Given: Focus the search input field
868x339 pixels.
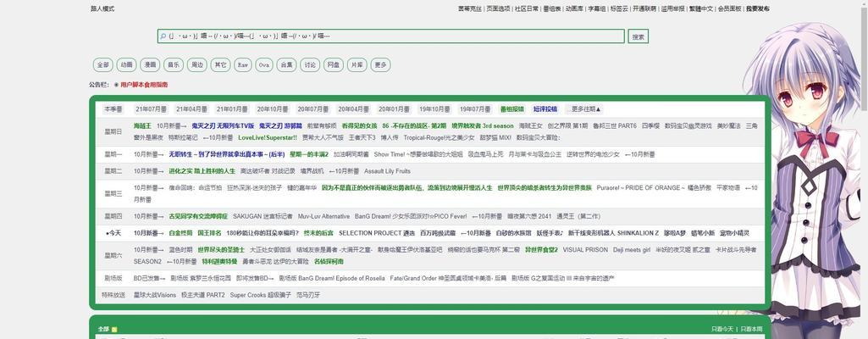Looking at the screenshot, I should tap(391, 36).
